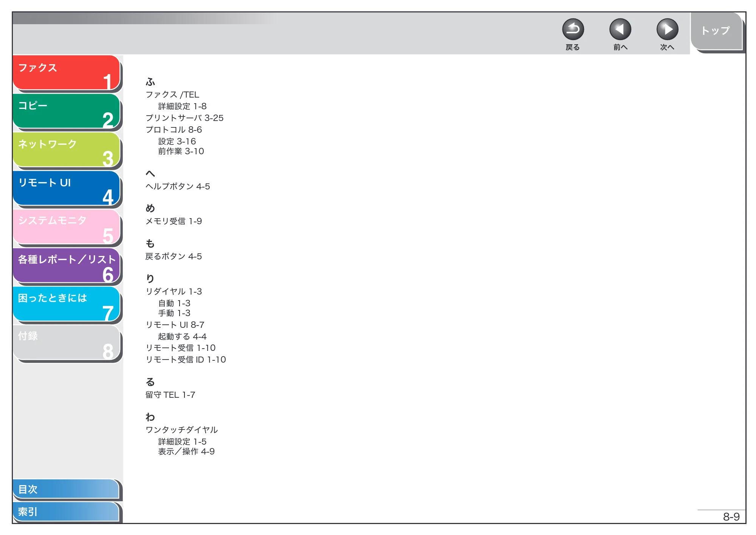Click the page number 8-9

tap(731, 517)
